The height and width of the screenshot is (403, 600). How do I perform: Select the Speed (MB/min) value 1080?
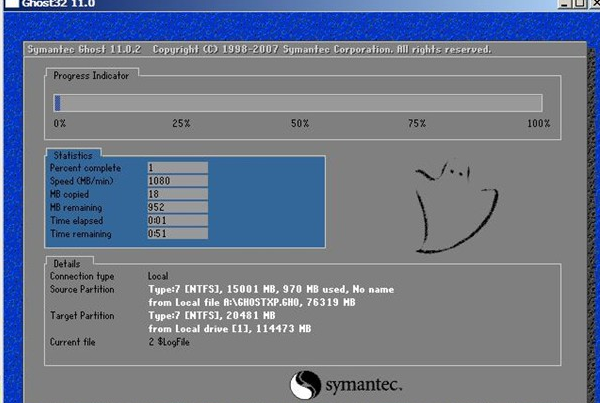178,181
